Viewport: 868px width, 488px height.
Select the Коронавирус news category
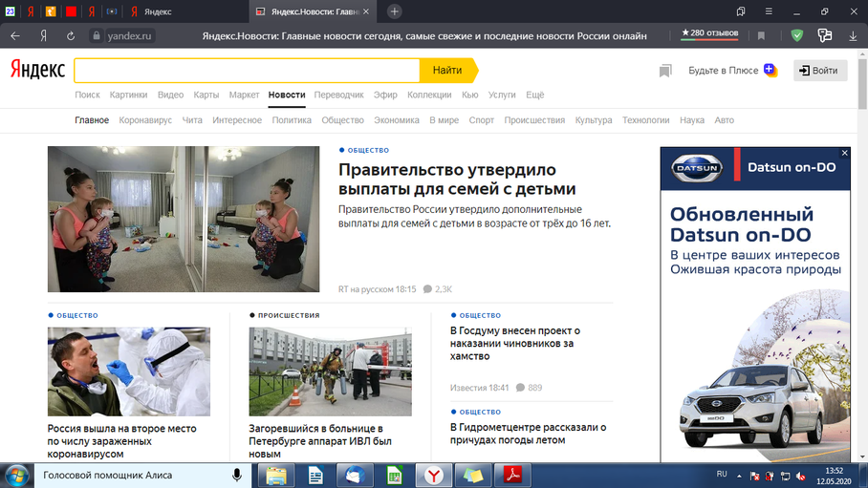click(145, 120)
